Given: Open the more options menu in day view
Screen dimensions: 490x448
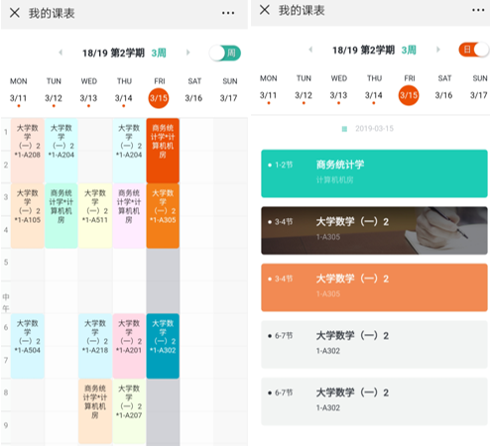Looking at the screenshot, I should 478,10.
